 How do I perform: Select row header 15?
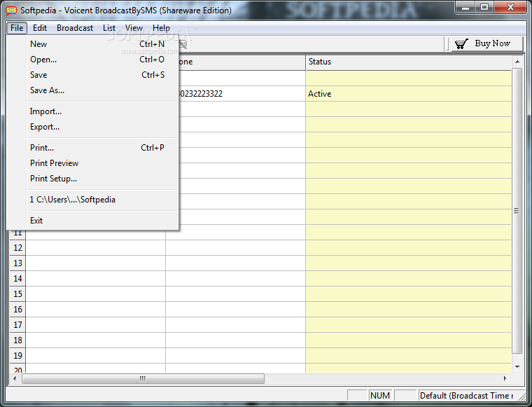point(17,294)
